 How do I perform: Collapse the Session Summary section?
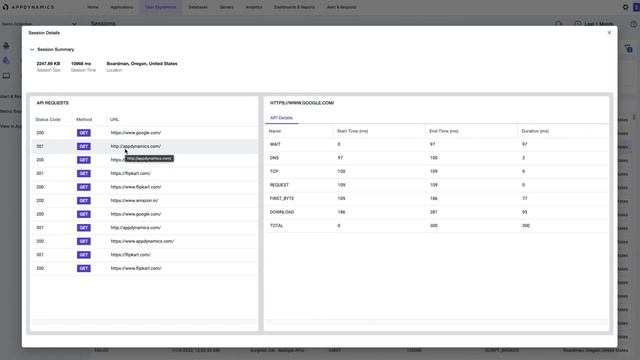(32, 49)
